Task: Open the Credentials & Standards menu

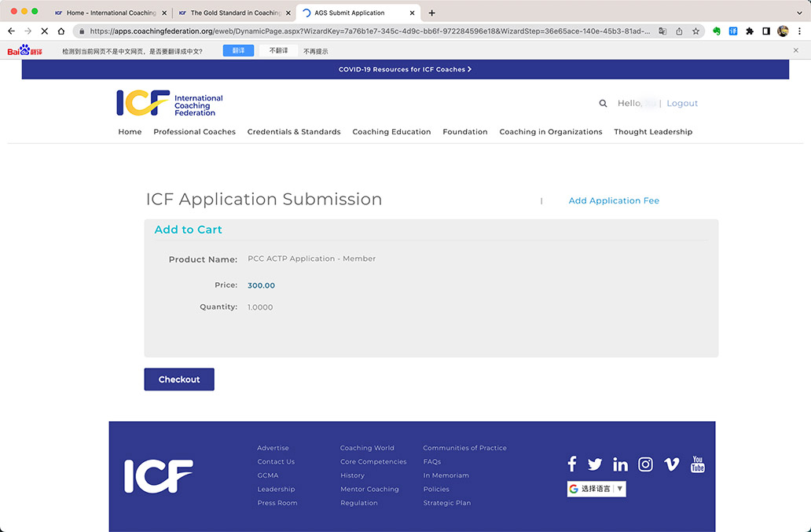Action: click(x=294, y=132)
